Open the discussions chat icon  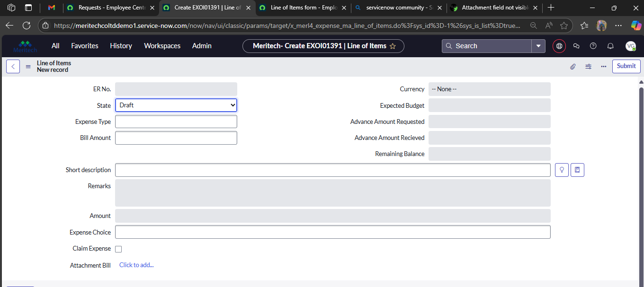click(x=576, y=46)
